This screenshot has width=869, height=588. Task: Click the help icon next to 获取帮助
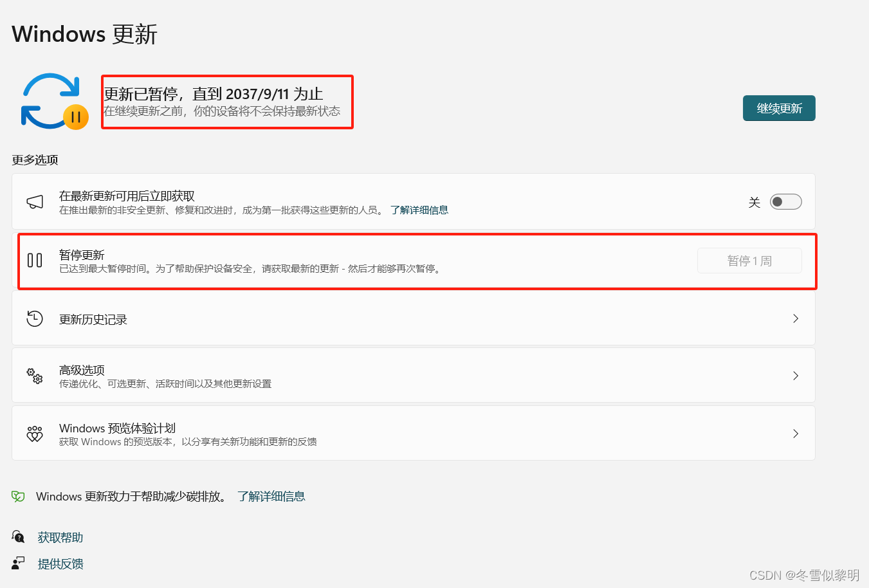[18, 537]
